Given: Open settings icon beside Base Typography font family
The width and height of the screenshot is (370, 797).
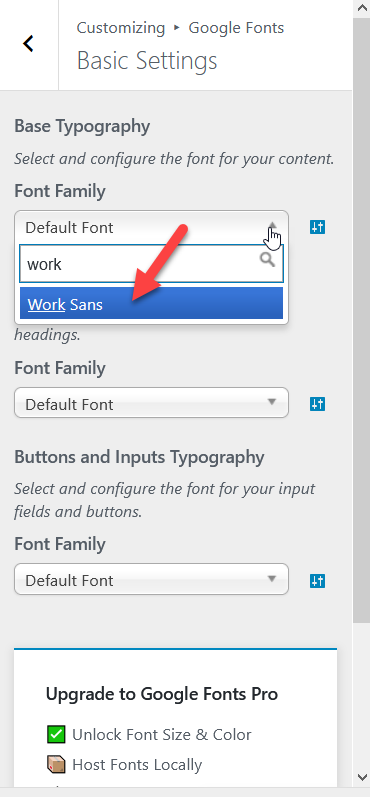Looking at the screenshot, I should 318,227.
